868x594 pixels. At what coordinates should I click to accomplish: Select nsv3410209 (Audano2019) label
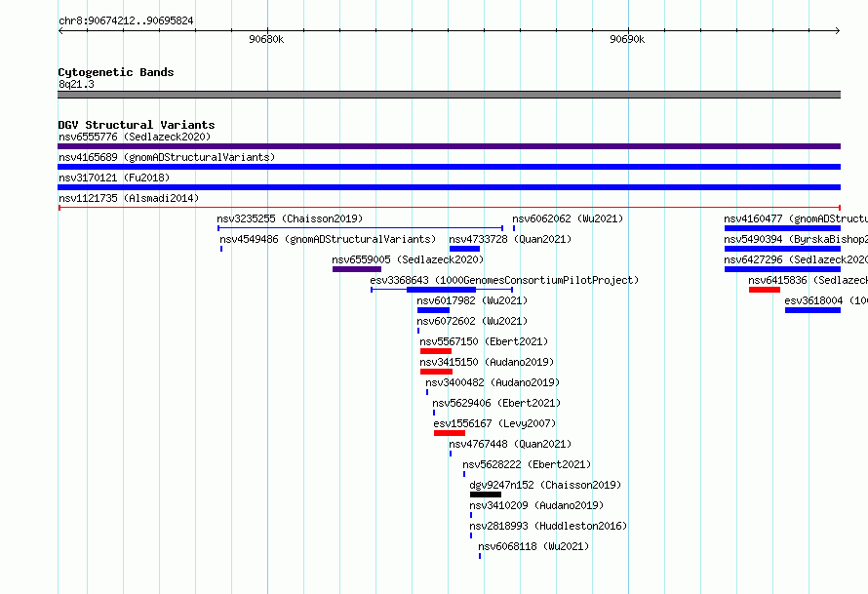click(536, 505)
